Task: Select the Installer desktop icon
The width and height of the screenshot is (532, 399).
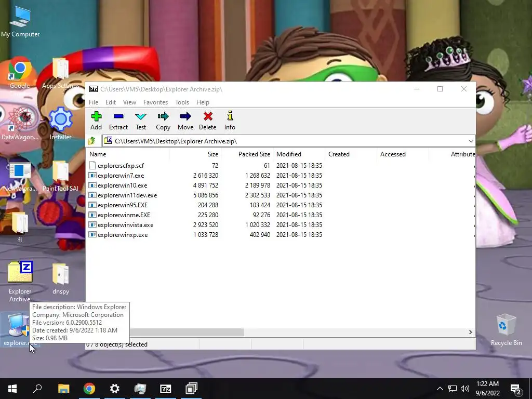Action: pos(60,124)
